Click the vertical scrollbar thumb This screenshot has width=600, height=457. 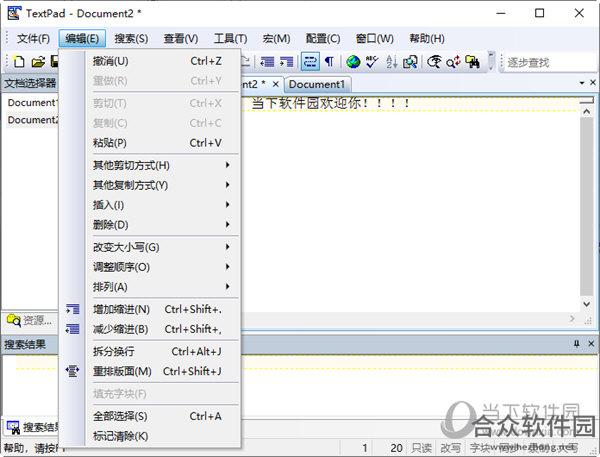(587, 207)
